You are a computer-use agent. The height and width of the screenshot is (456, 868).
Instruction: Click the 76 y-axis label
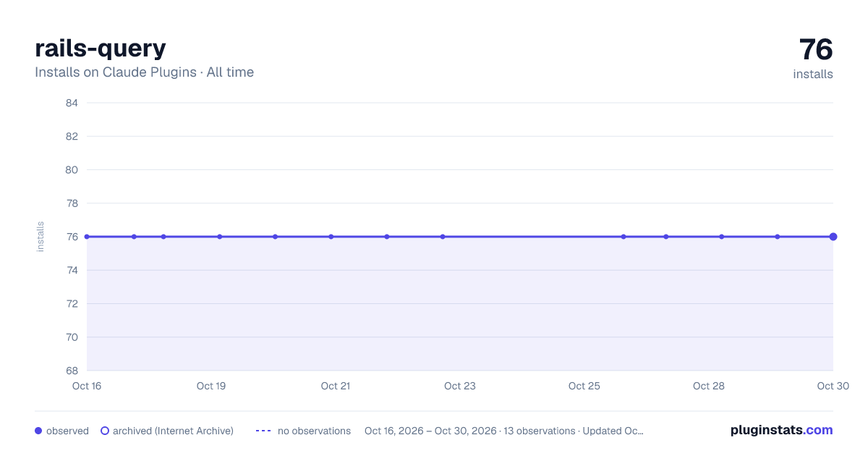click(72, 237)
